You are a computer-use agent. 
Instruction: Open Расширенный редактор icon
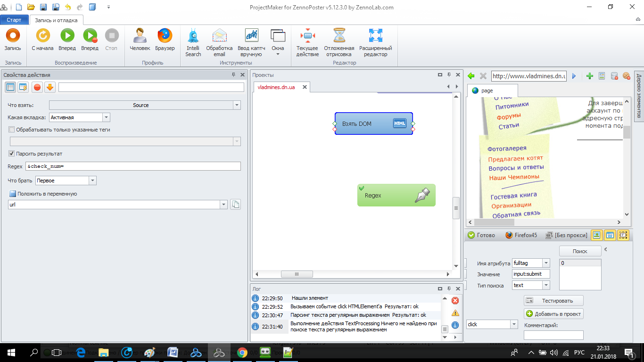pyautogui.click(x=375, y=36)
